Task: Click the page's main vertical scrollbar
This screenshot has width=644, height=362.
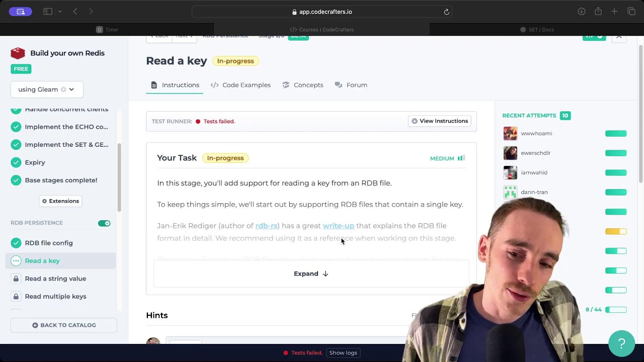Action: (641, 113)
